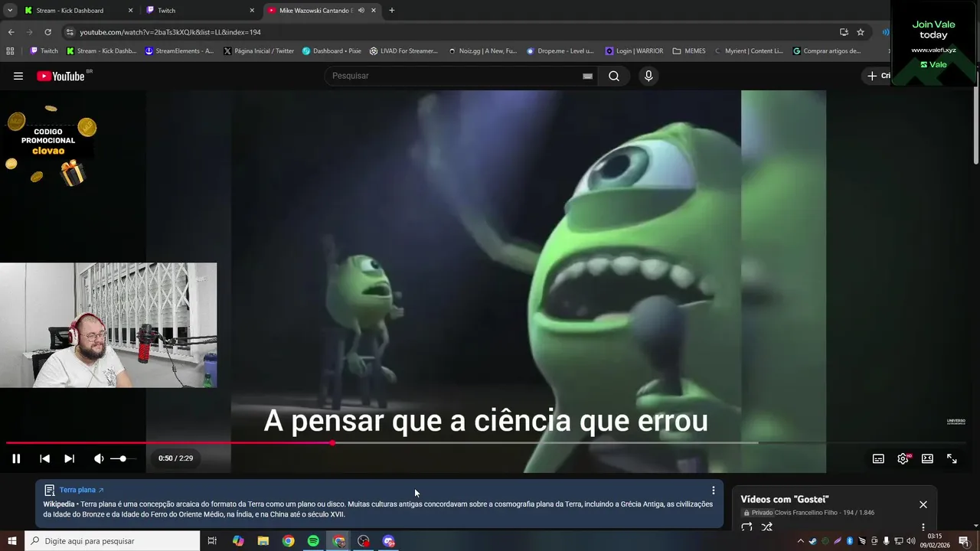Reload the current page
The image size is (980, 551).
click(x=47, y=32)
